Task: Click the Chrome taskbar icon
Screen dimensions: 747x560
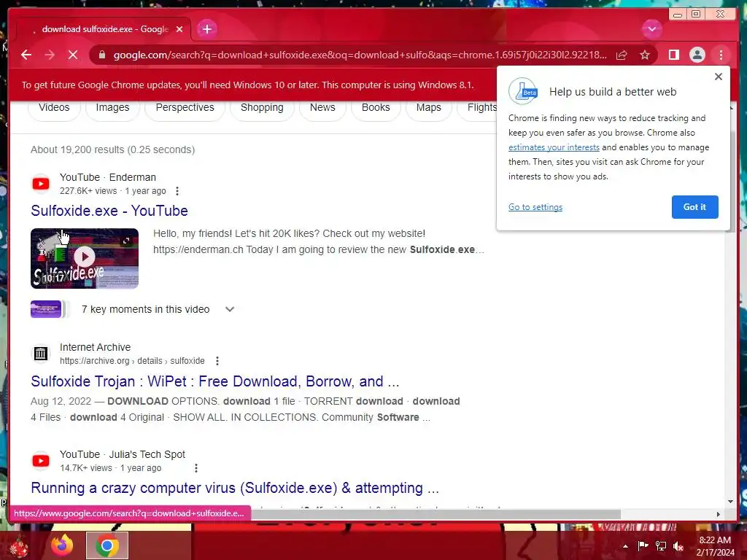Action: tap(107, 545)
